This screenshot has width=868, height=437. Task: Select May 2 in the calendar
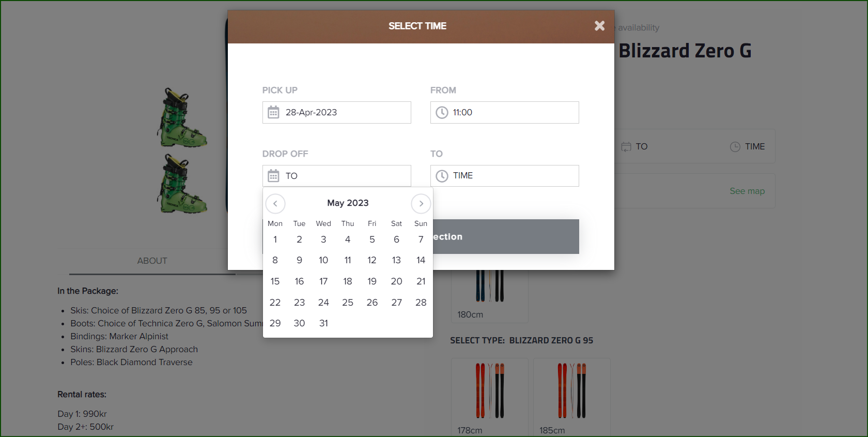click(x=299, y=239)
